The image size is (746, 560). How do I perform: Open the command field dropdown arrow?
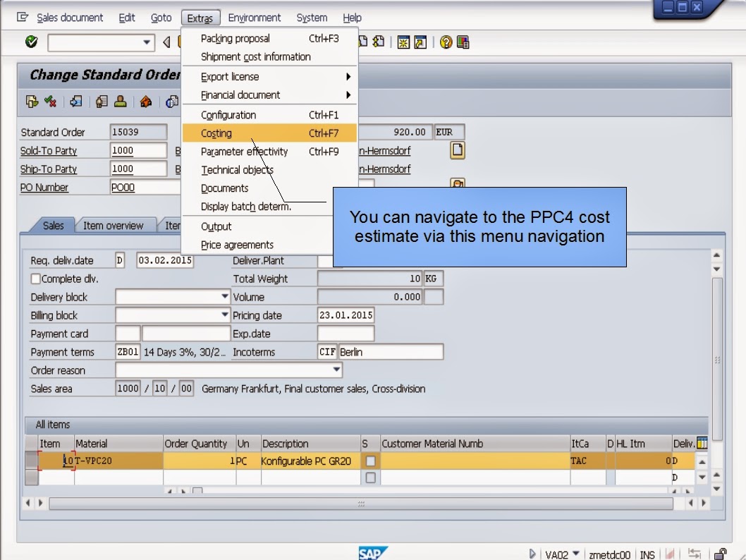point(147,42)
